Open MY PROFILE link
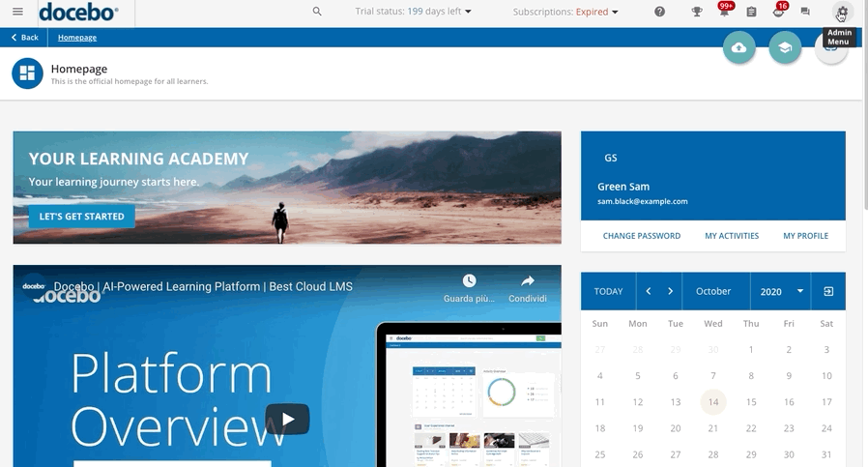This screenshot has width=868, height=467. point(805,236)
